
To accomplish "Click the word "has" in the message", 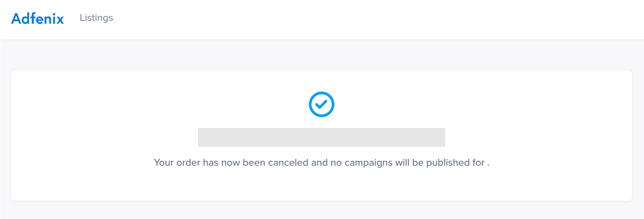I will tap(211, 163).
